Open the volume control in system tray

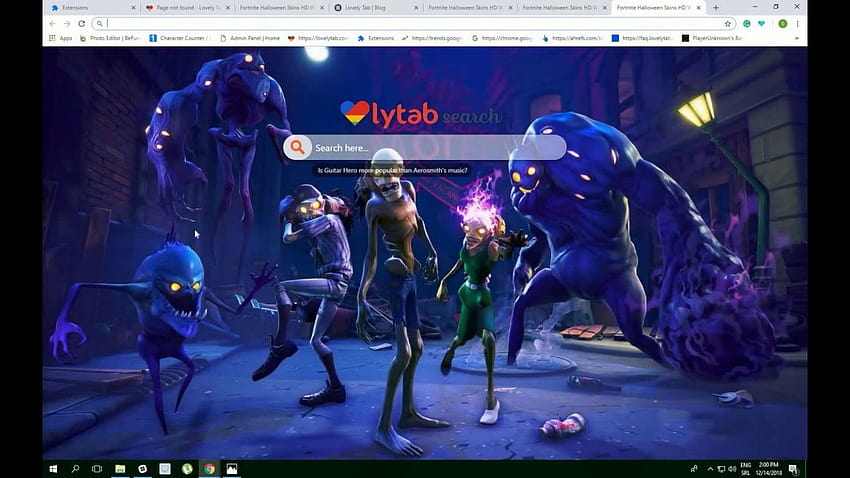[x=732, y=469]
